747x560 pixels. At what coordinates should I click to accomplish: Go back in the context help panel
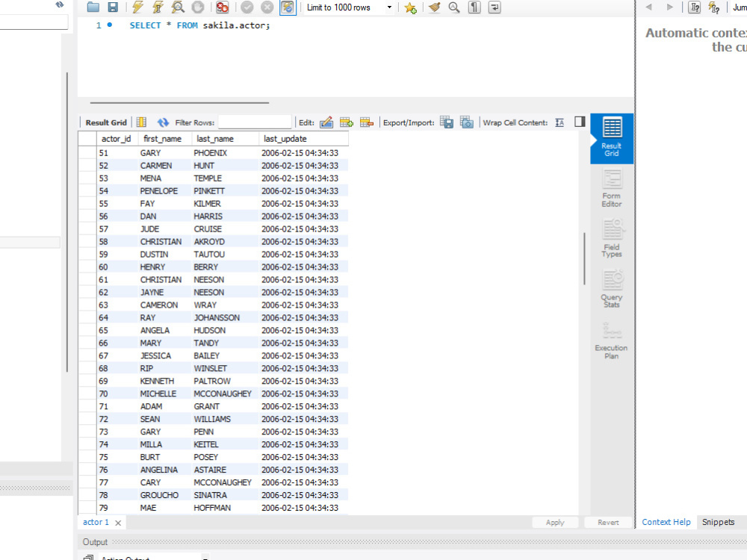pos(649,7)
